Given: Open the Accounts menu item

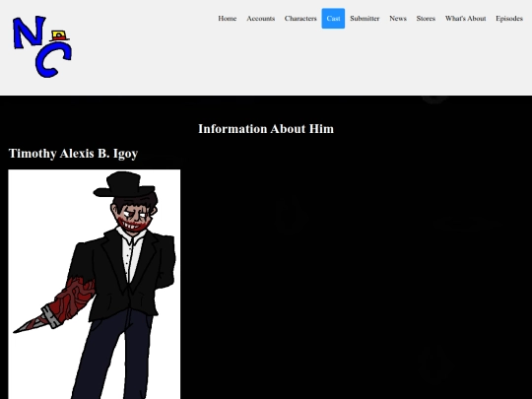Looking at the screenshot, I should [260, 19].
